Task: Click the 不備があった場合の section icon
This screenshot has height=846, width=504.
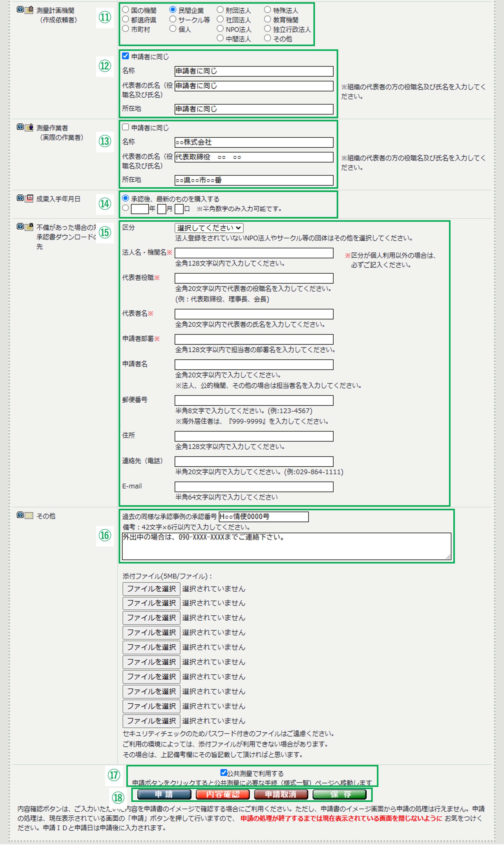Action: pos(29,227)
